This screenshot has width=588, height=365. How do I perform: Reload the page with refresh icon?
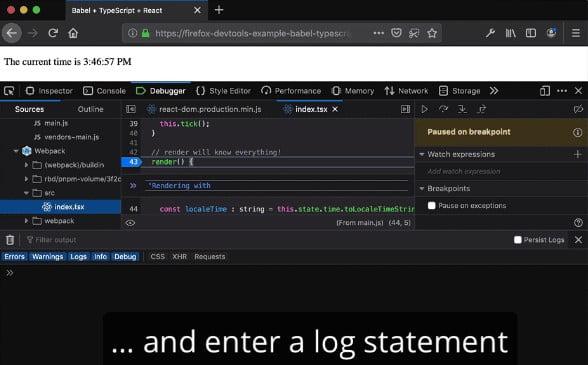point(53,33)
